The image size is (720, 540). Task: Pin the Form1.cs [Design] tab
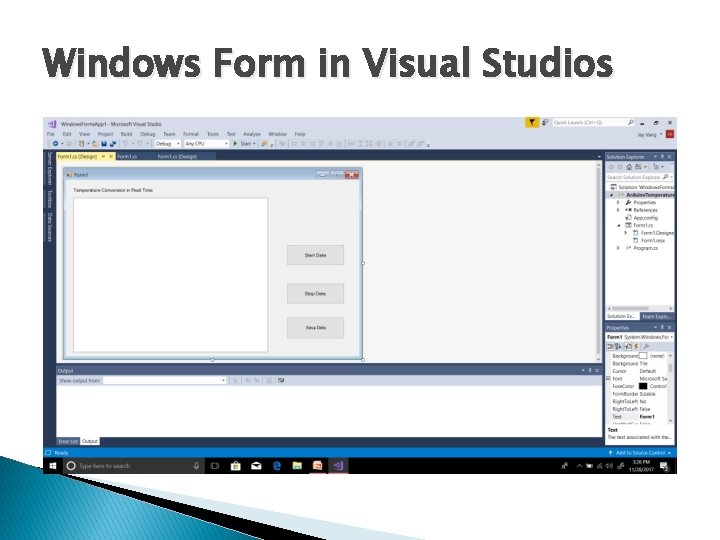(103, 157)
